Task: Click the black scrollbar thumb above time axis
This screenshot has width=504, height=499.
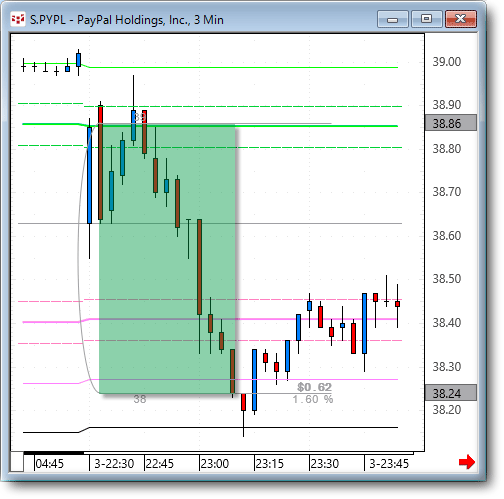Action: click(x=54, y=453)
